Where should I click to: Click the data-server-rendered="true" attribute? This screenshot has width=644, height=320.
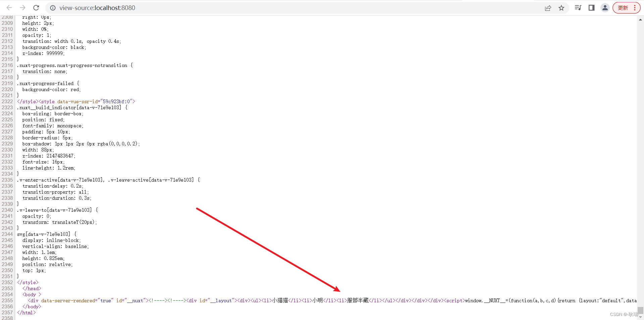point(77,301)
